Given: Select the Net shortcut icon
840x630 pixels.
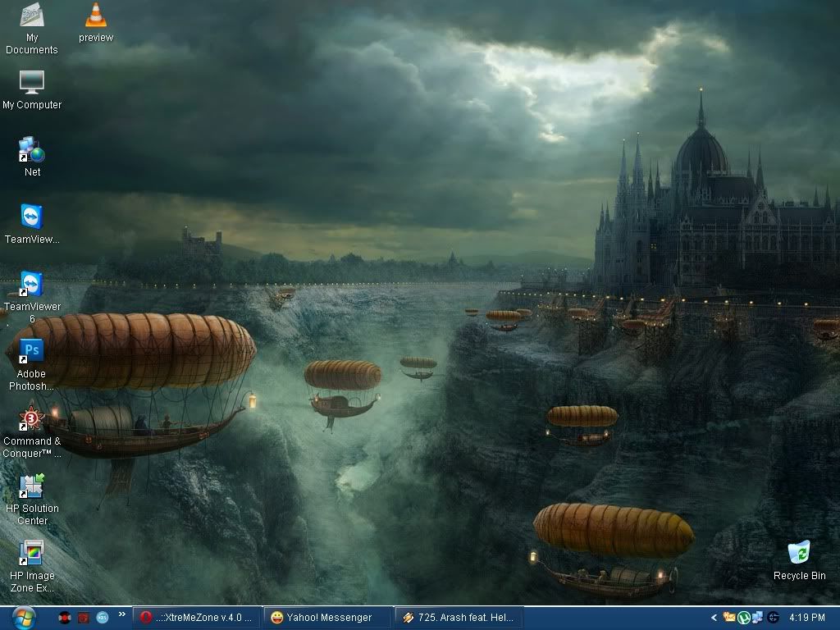Looking at the screenshot, I should tap(32, 157).
